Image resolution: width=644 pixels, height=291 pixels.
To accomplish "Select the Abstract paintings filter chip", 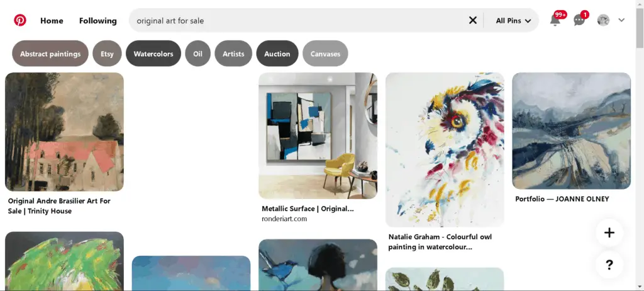I will click(x=50, y=54).
